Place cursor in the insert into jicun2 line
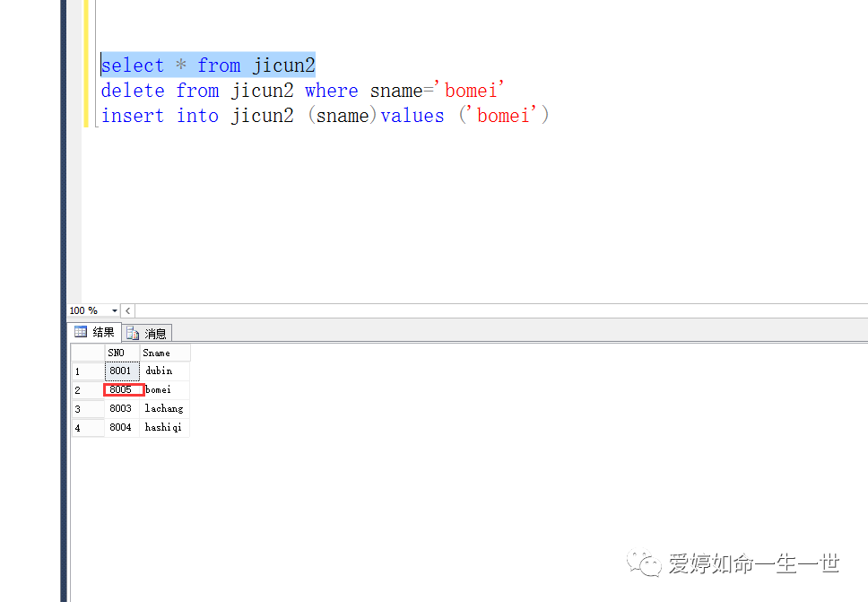Image resolution: width=868 pixels, height=602 pixels. point(325,116)
